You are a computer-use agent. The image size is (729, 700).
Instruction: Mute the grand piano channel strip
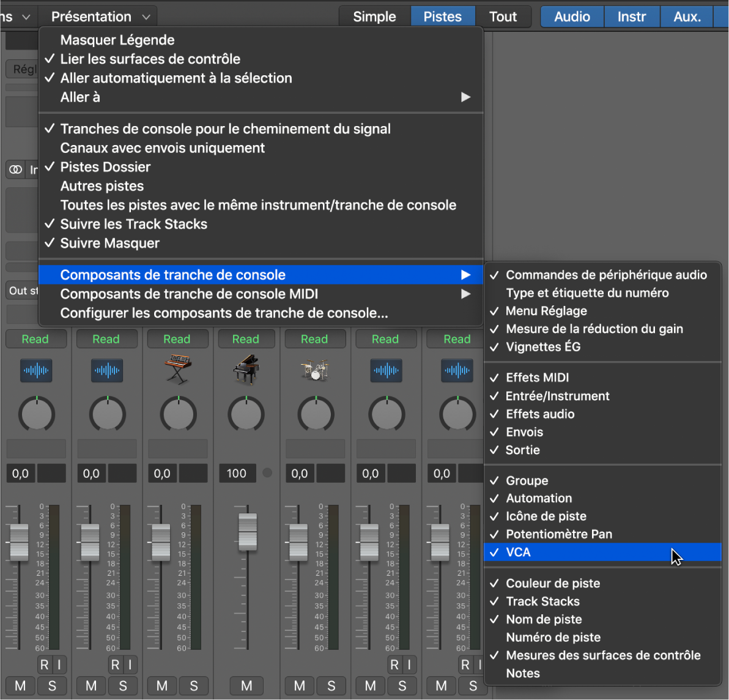click(x=246, y=685)
